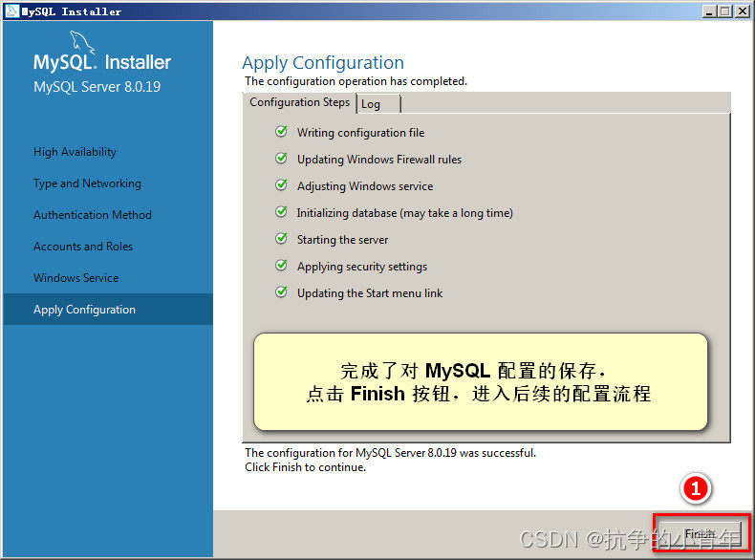Image resolution: width=755 pixels, height=560 pixels.
Task: Maximize the MySQL Installer window
Action: tap(725, 11)
